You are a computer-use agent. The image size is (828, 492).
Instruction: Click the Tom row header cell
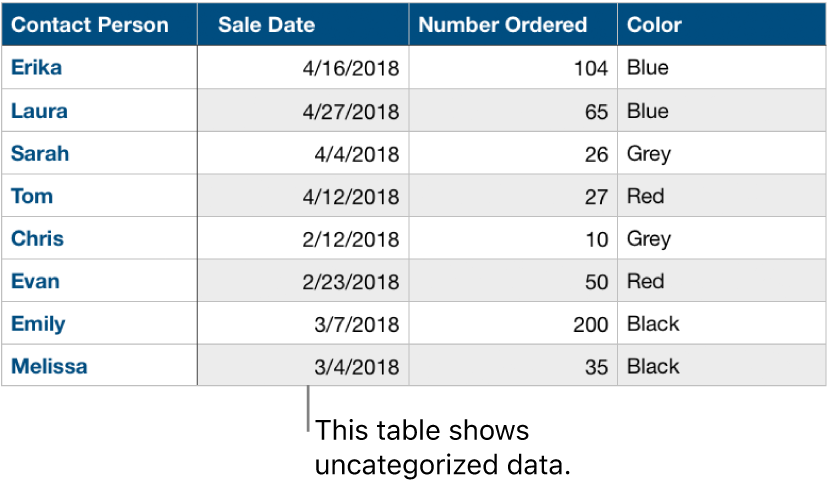[x=32, y=196]
